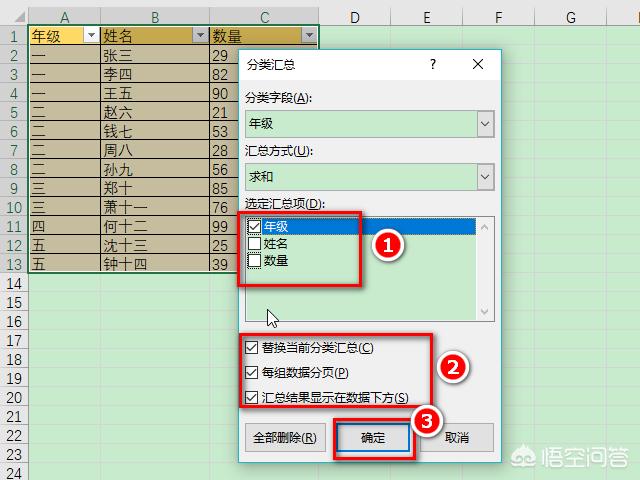Toggle the 年级 checkbox in summary items
Screen dimensions: 640x480
[x=254, y=226]
